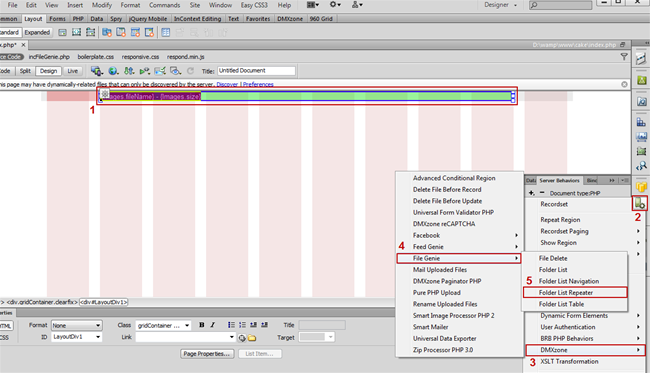The width and height of the screenshot is (650, 373).
Task: Open the ID dropdown showing LayoutDiv1
Action: tap(76, 337)
